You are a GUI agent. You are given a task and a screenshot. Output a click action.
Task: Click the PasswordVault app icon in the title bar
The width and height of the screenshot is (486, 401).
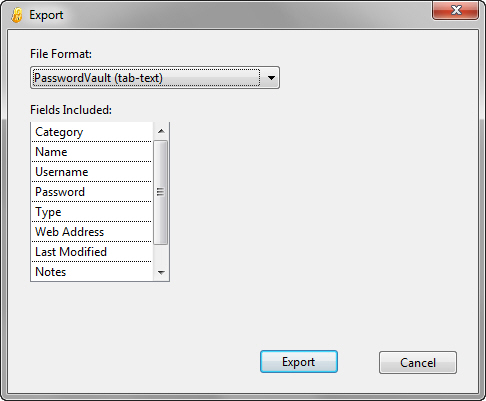(17, 15)
